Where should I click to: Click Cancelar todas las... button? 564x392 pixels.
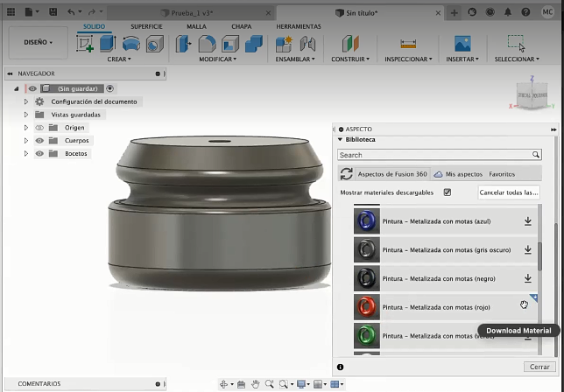pos(508,192)
